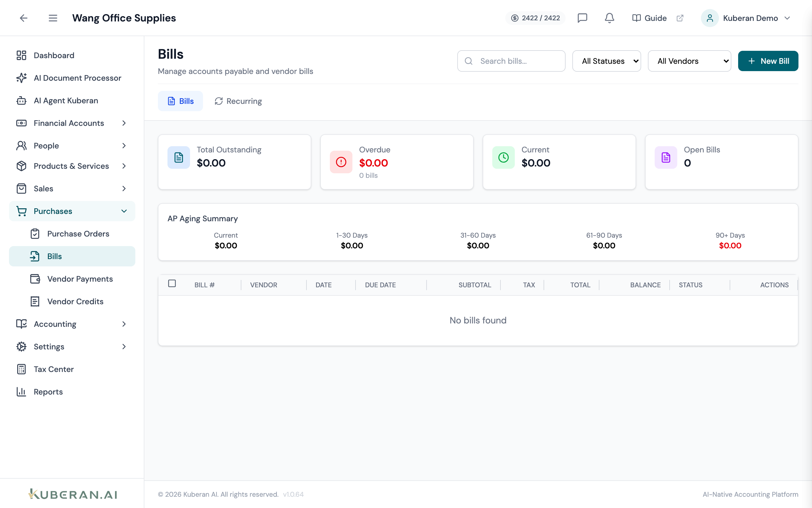
Task: Open Tax Center in sidebar
Action: pos(72,369)
